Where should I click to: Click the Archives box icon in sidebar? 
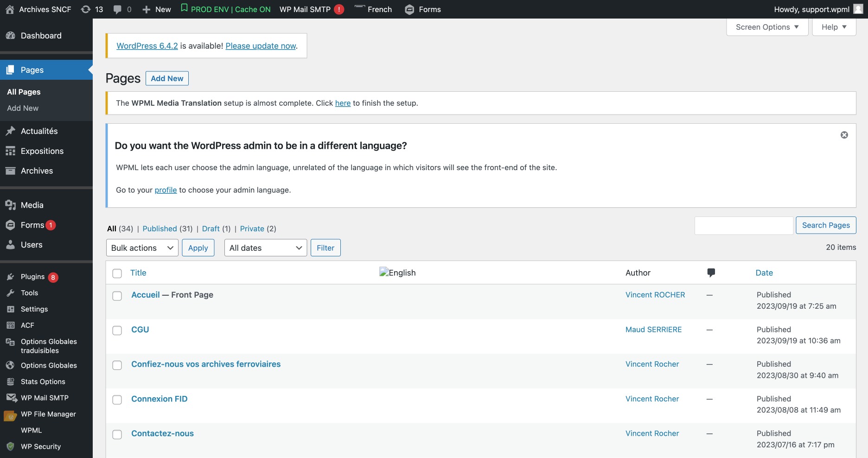pyautogui.click(x=10, y=171)
